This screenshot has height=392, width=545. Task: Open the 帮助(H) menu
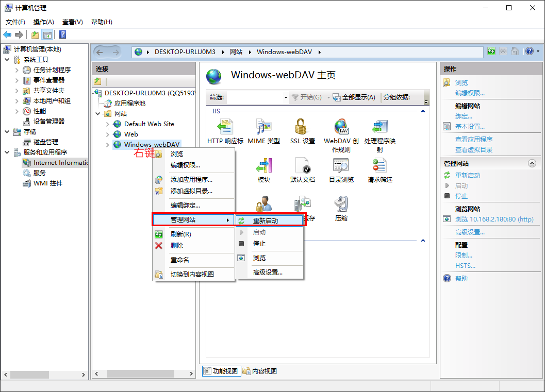click(x=102, y=22)
